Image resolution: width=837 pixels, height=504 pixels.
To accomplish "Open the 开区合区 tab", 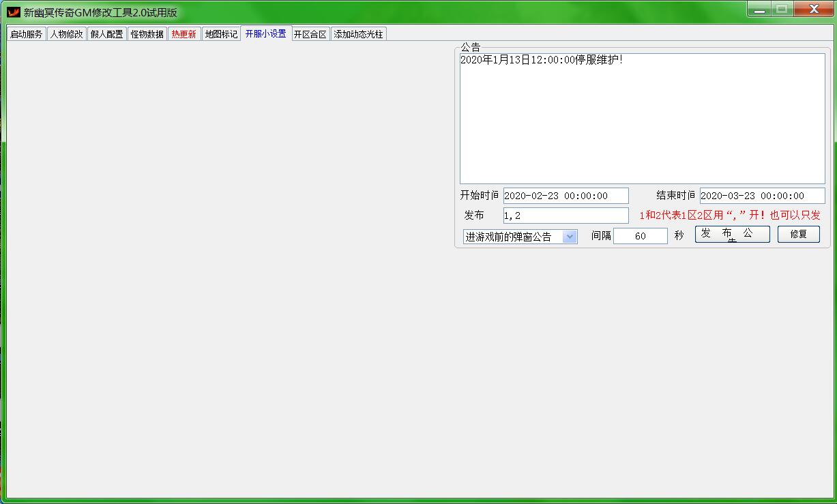I will tap(310, 34).
